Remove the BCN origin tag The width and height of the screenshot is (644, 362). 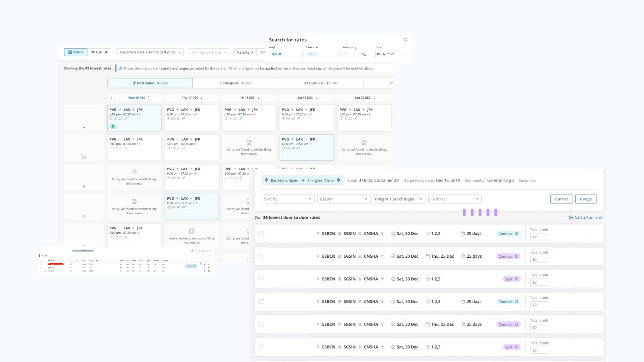(280, 54)
